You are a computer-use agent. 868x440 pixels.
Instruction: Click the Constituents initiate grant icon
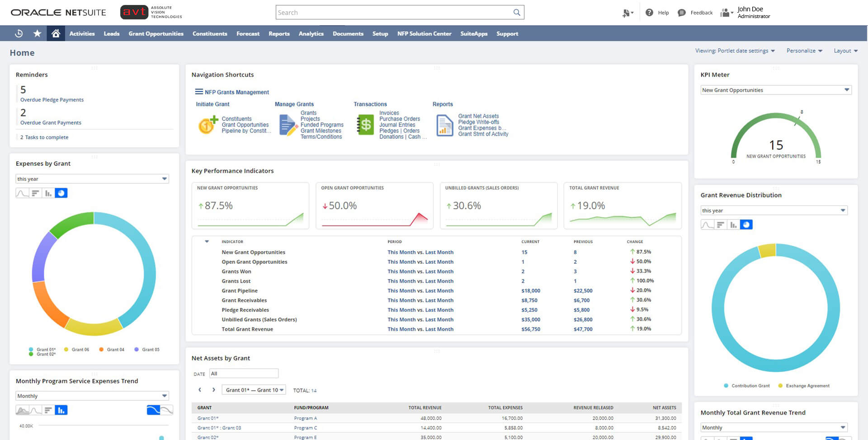pos(207,125)
